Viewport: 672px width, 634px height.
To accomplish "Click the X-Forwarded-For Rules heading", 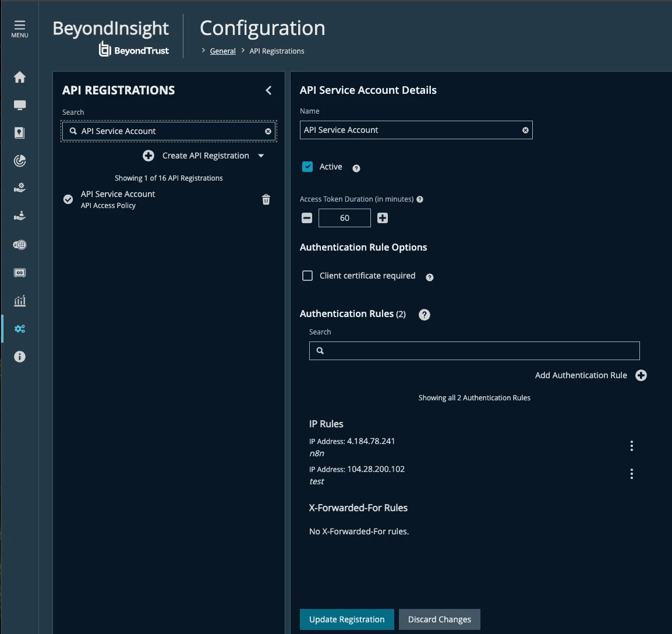I will (358, 508).
